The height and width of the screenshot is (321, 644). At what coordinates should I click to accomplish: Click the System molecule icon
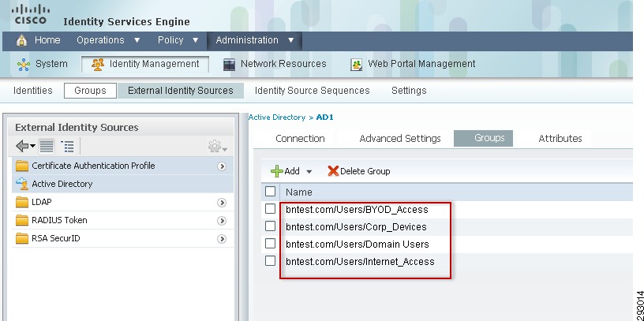24,65
